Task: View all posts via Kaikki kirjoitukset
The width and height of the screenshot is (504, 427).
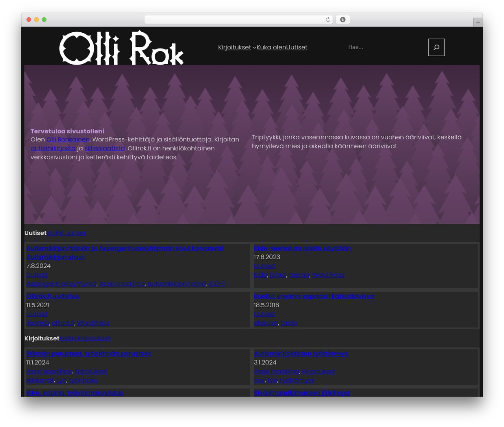Action: tap(85, 338)
